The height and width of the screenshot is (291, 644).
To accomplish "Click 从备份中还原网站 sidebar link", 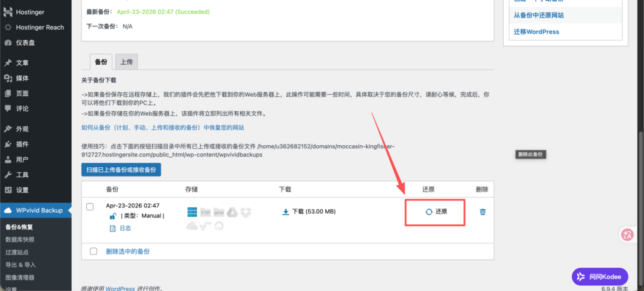I will click(x=538, y=15).
